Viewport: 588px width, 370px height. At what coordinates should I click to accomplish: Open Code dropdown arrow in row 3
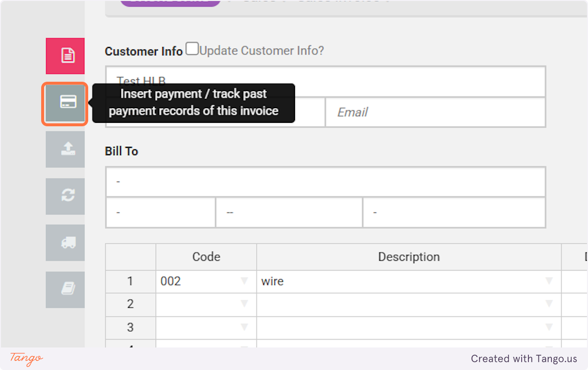point(244,327)
